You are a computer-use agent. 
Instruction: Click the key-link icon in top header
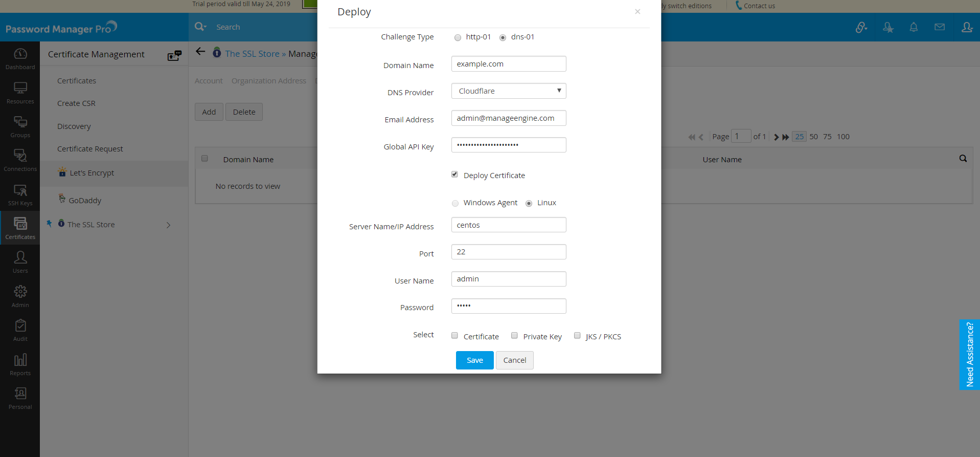pos(861,27)
